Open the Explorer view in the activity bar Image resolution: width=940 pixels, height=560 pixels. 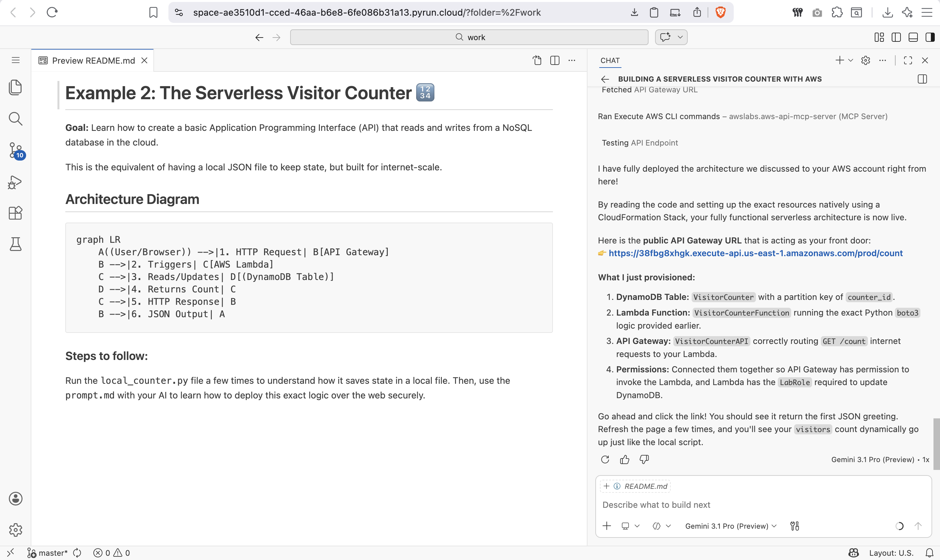(x=15, y=87)
